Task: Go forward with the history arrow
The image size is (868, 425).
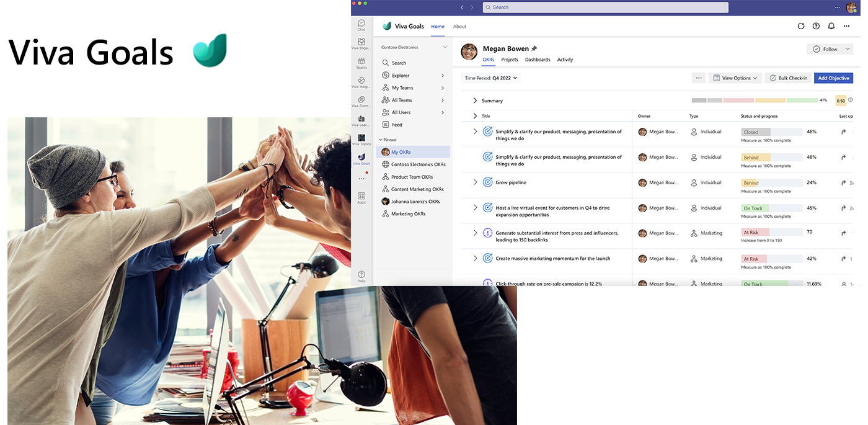Action: click(472, 7)
